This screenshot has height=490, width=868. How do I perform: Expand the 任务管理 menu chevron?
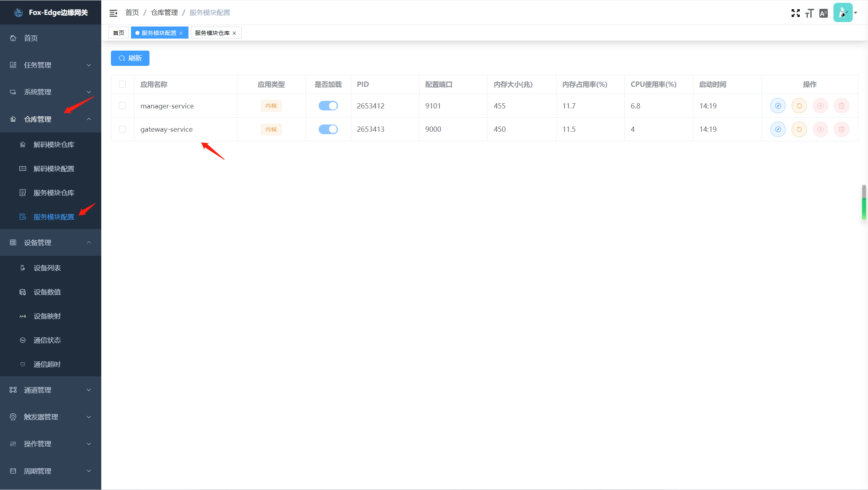tap(89, 65)
